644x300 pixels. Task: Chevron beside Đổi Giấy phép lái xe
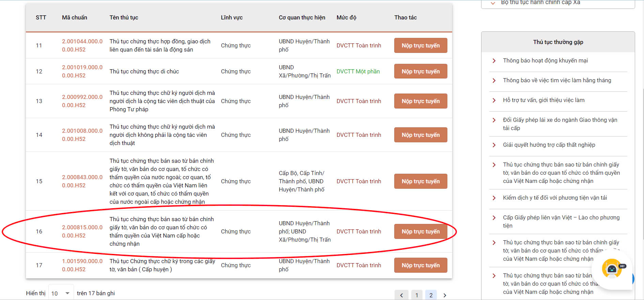(x=494, y=120)
